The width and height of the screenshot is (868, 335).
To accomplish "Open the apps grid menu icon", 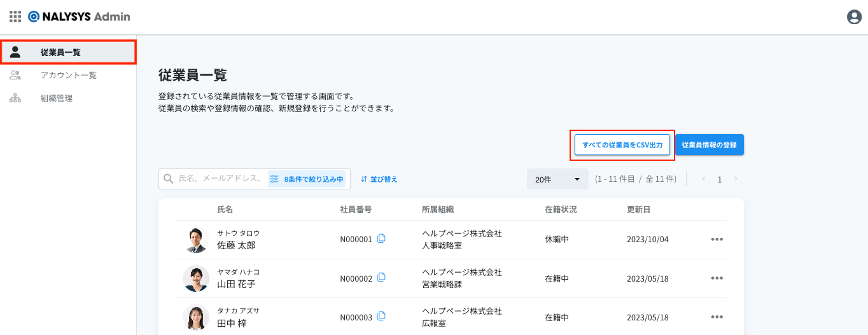I will point(15,17).
